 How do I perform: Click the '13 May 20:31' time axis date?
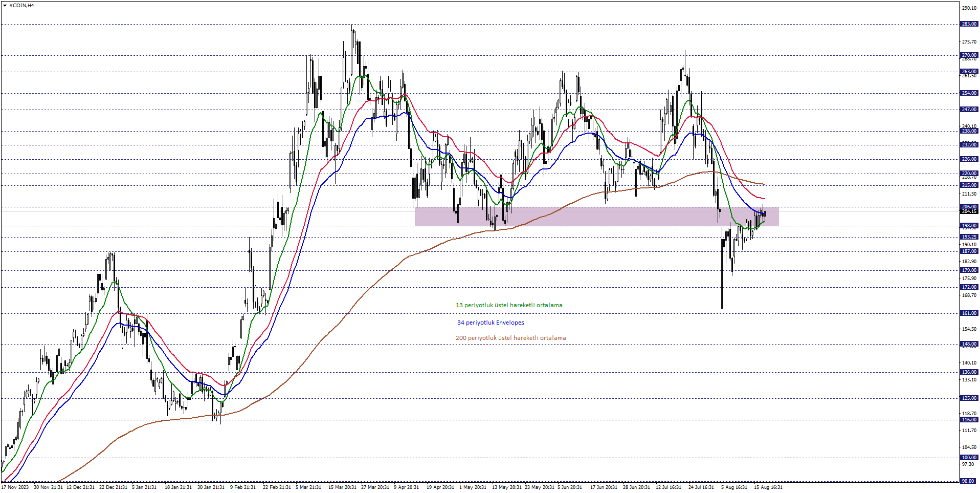point(507,487)
